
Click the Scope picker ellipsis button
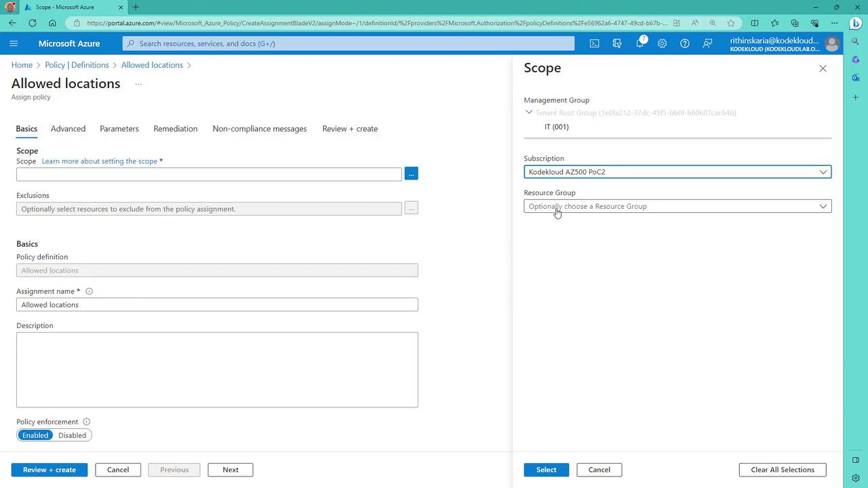tap(411, 174)
